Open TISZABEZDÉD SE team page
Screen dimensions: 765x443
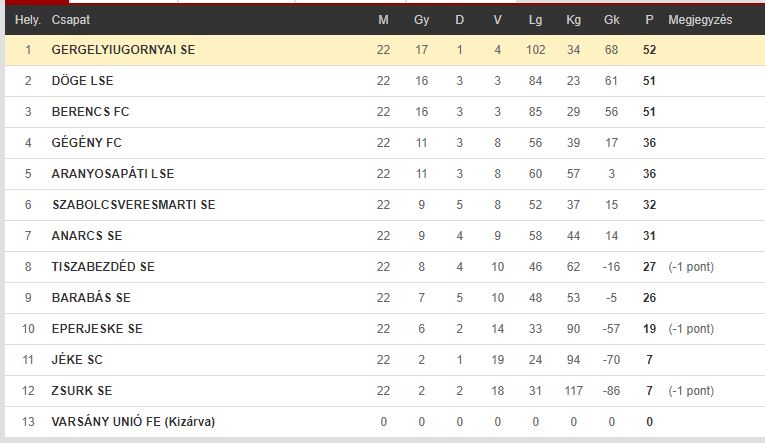coord(103,267)
